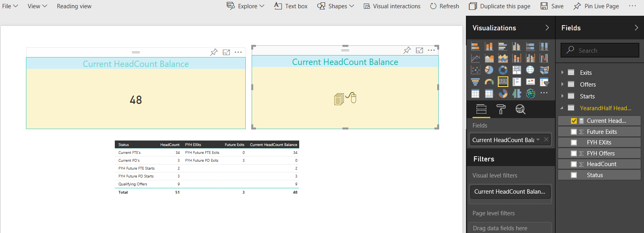
Task: Select the matrix visualization
Action: tap(489, 94)
